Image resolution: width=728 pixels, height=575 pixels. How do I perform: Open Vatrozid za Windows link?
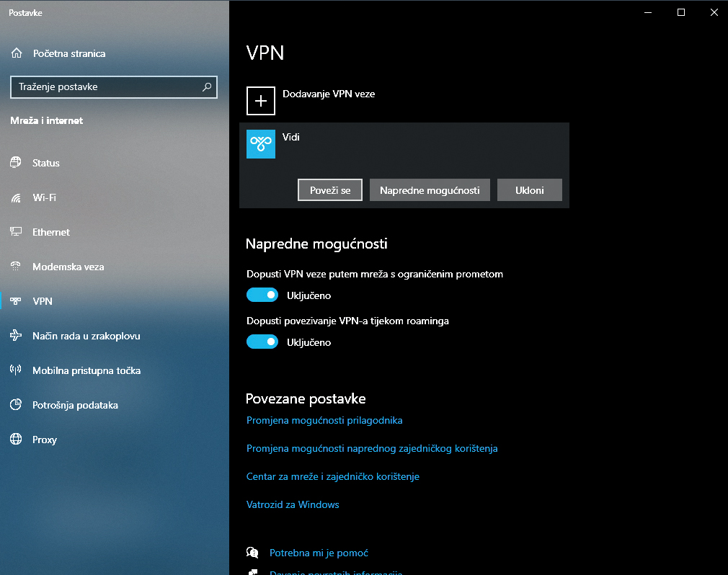click(293, 504)
